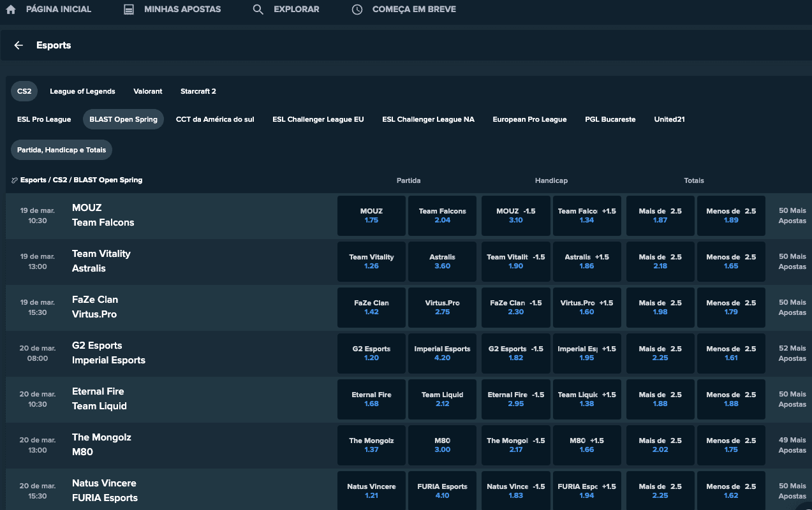812x510 pixels.
Task: Switch to the Starcraft 2 tab
Action: click(198, 91)
